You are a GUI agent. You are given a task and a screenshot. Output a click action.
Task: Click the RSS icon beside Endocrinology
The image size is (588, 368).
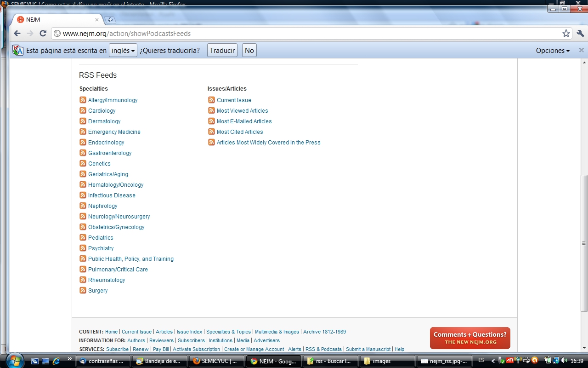pos(83,142)
